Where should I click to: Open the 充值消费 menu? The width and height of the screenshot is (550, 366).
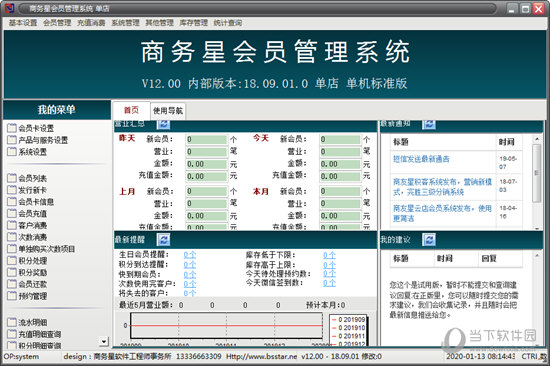click(91, 23)
